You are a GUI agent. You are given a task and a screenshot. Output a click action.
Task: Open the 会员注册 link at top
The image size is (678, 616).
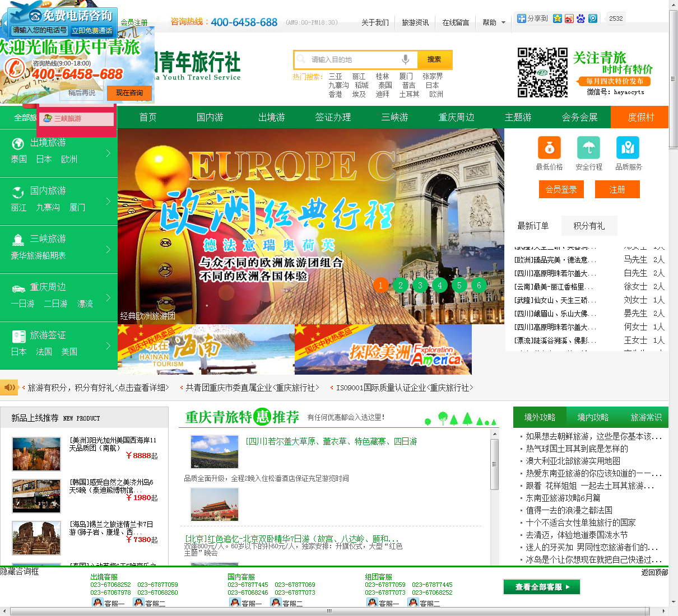point(134,23)
